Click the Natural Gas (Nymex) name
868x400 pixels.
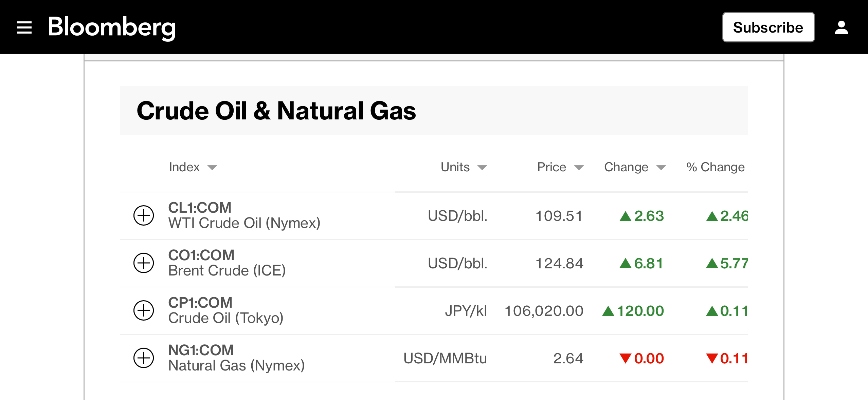tap(236, 366)
